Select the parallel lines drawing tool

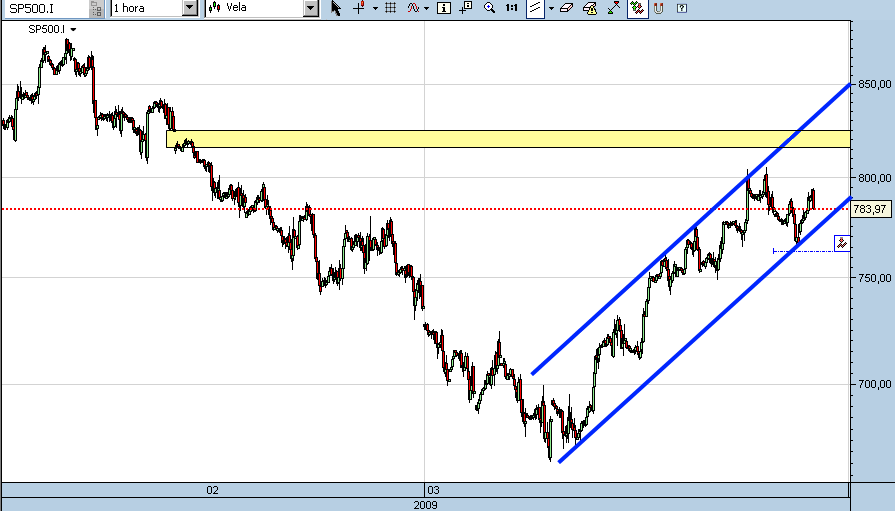click(x=535, y=8)
